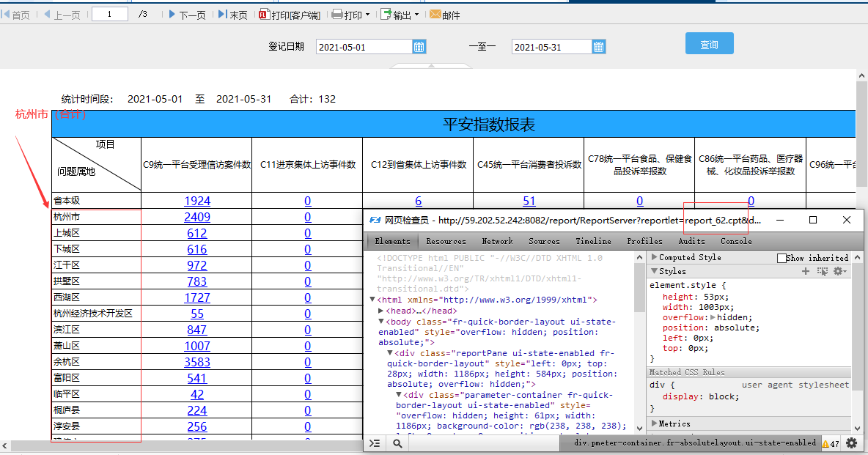Switch to Sources tab in inspector

pyautogui.click(x=544, y=241)
